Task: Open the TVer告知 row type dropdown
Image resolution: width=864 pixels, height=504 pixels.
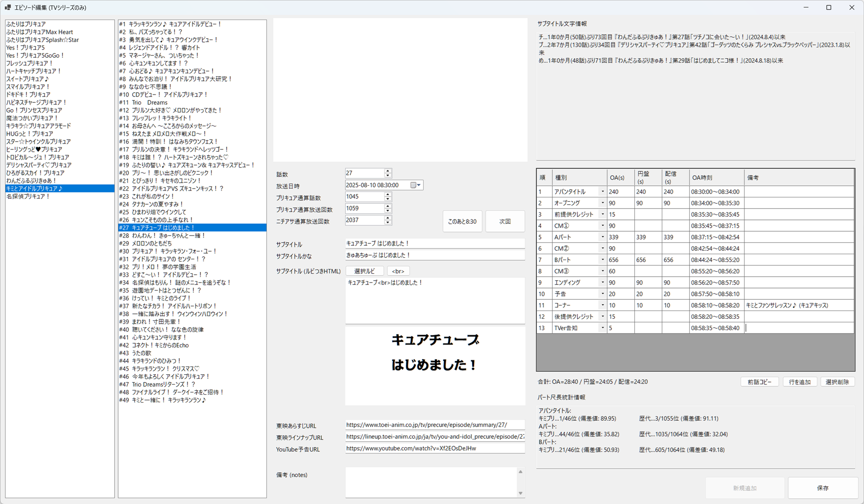Action: (602, 328)
